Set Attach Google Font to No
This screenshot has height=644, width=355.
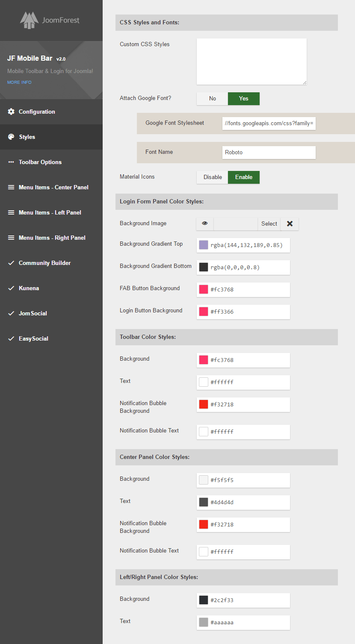tap(213, 98)
